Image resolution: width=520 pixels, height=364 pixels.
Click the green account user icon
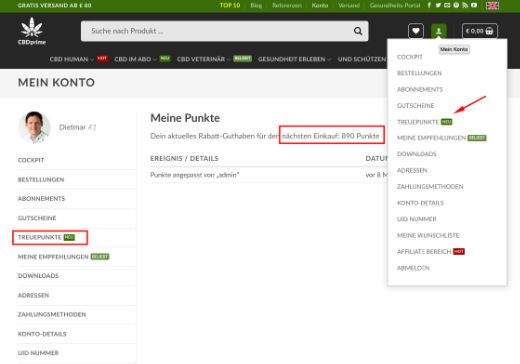point(439,31)
